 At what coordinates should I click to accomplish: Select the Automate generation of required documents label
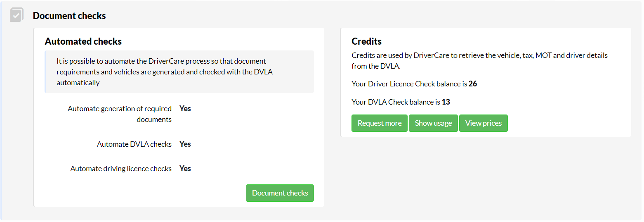[x=120, y=114]
